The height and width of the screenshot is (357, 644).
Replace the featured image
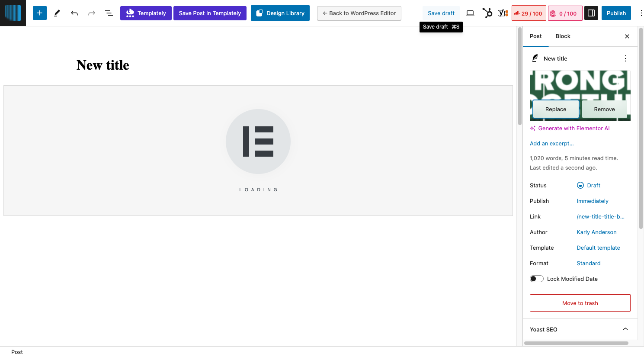coord(556,109)
